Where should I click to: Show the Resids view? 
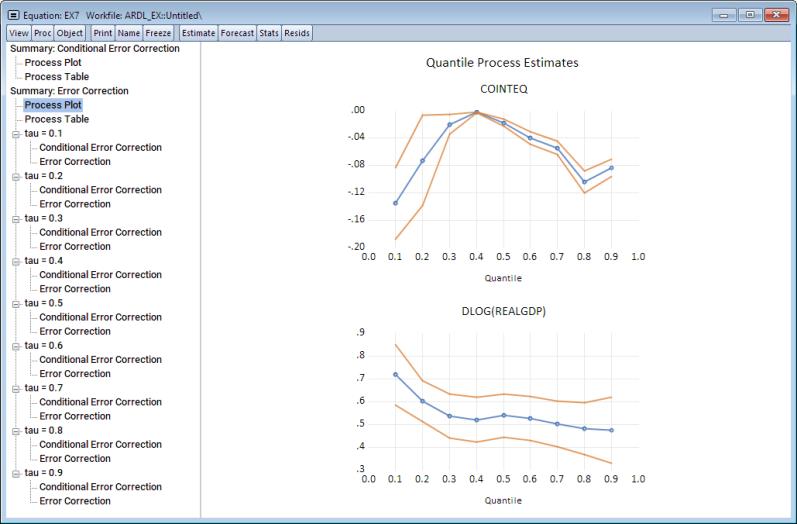click(x=297, y=33)
